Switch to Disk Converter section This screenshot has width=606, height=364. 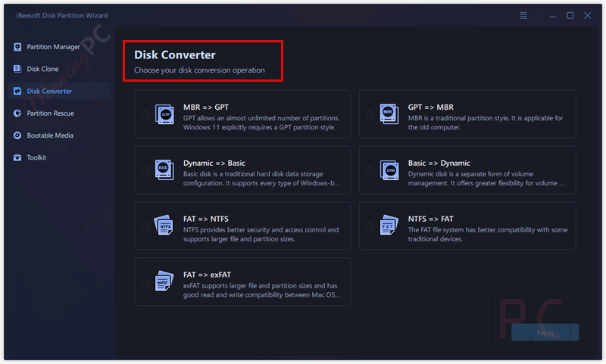60,91
